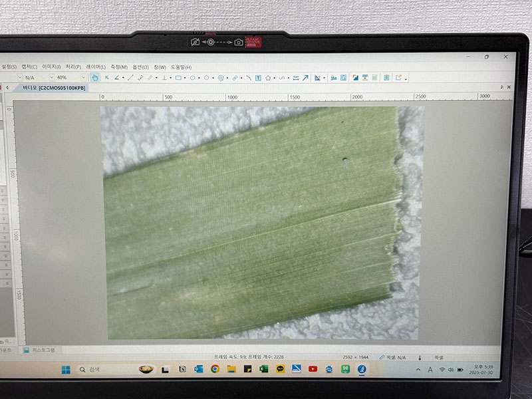Viewport: 532px width, 399px height.
Task: Select the straight line measurement tool
Action: click(x=130, y=78)
